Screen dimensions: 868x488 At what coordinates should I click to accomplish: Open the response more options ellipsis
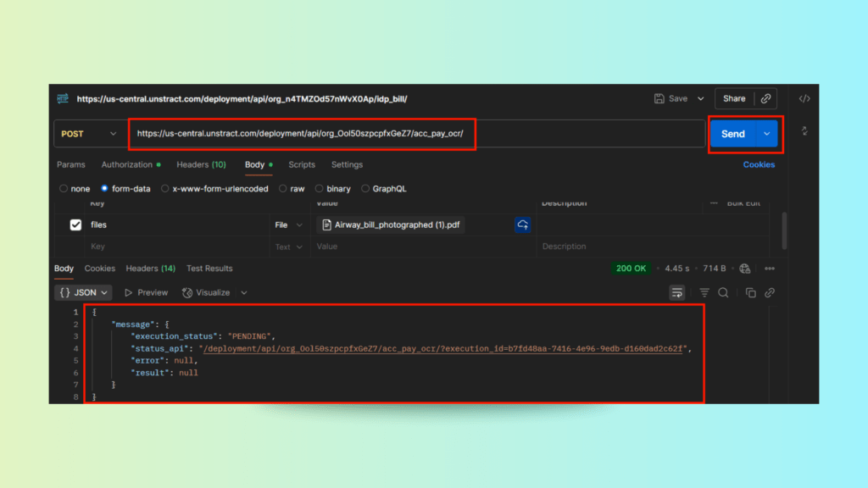(770, 269)
